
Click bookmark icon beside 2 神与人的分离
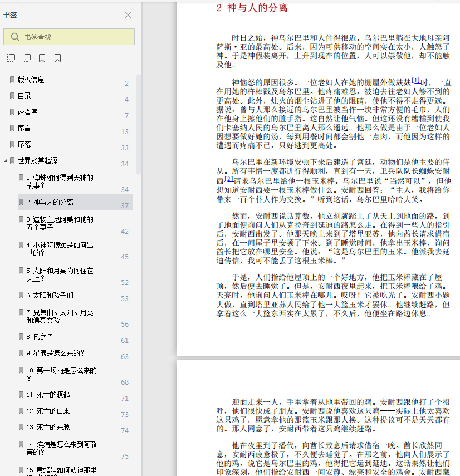pyautogui.click(x=21, y=202)
